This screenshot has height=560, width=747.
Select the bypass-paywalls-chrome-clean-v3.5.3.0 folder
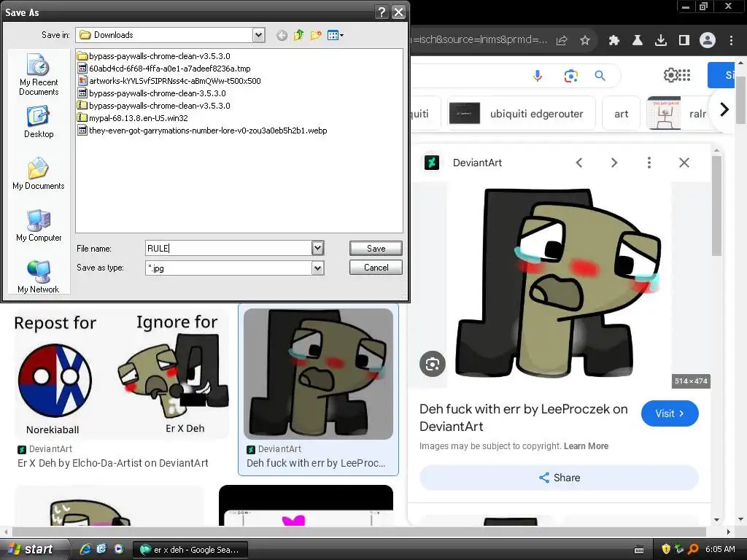(x=154, y=56)
